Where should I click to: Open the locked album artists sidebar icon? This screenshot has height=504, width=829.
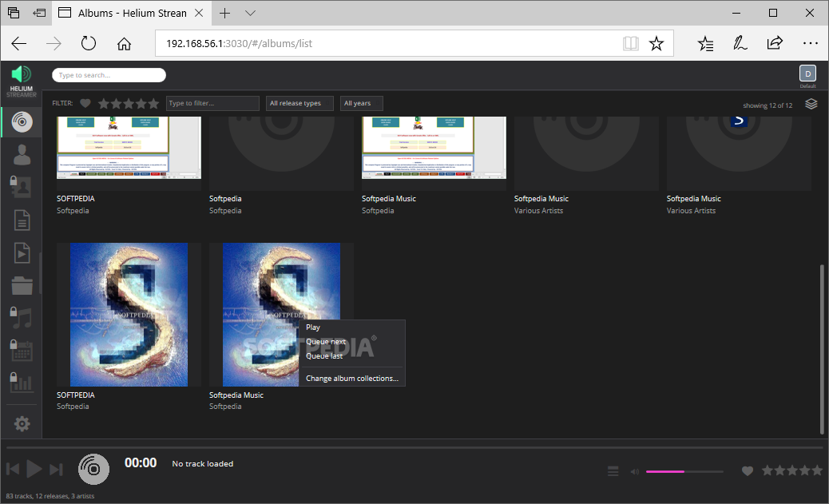[21, 187]
